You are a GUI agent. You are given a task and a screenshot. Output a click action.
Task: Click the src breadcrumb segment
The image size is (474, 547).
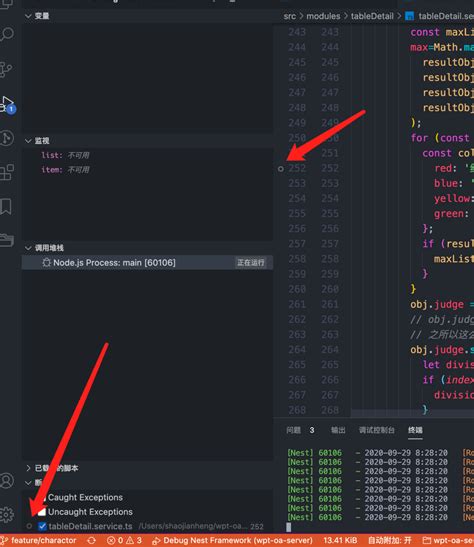289,16
